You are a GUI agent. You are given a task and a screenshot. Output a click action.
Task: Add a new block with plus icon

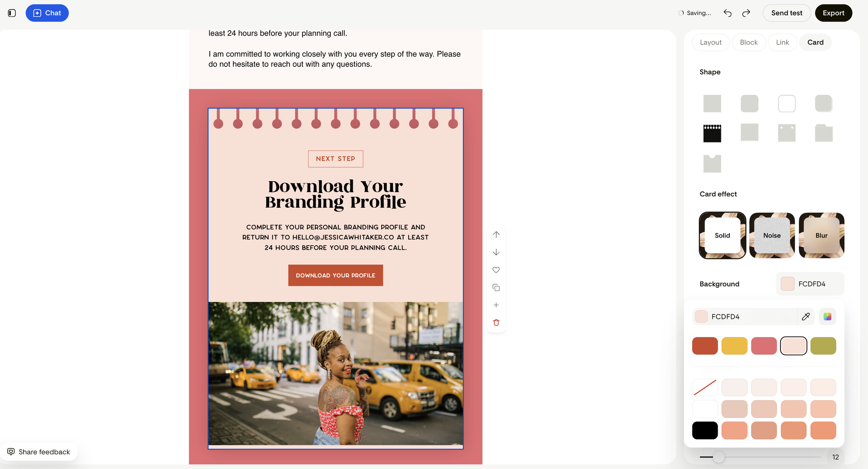click(496, 305)
